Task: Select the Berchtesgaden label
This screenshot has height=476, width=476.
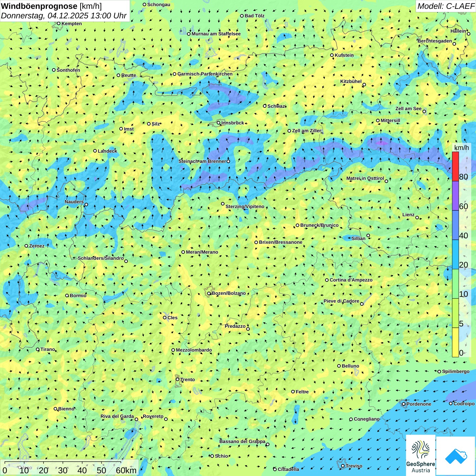Action: point(435,41)
